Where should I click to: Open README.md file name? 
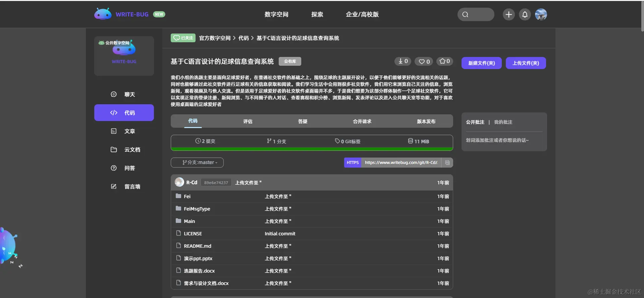click(198, 246)
